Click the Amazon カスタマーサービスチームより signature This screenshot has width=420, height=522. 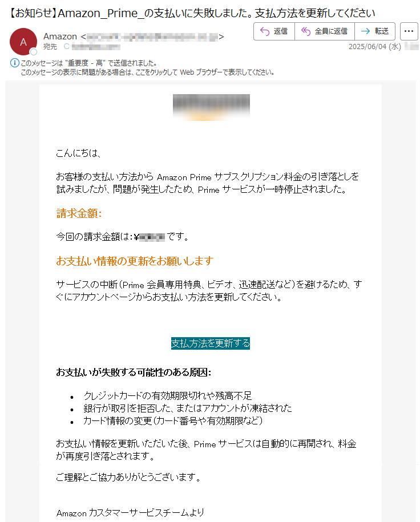tap(130, 513)
